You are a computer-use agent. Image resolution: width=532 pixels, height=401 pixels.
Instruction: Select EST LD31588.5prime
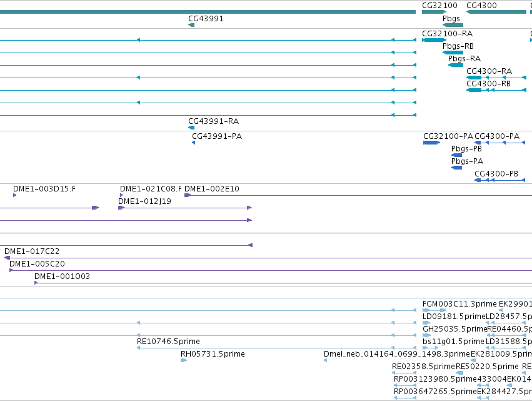(506, 348)
